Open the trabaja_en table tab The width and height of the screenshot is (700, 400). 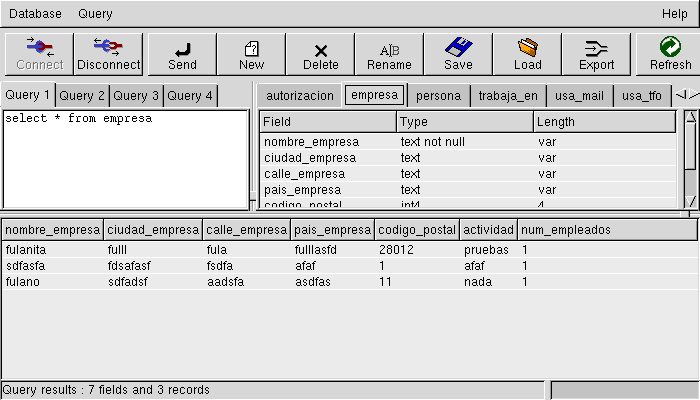tap(507, 96)
